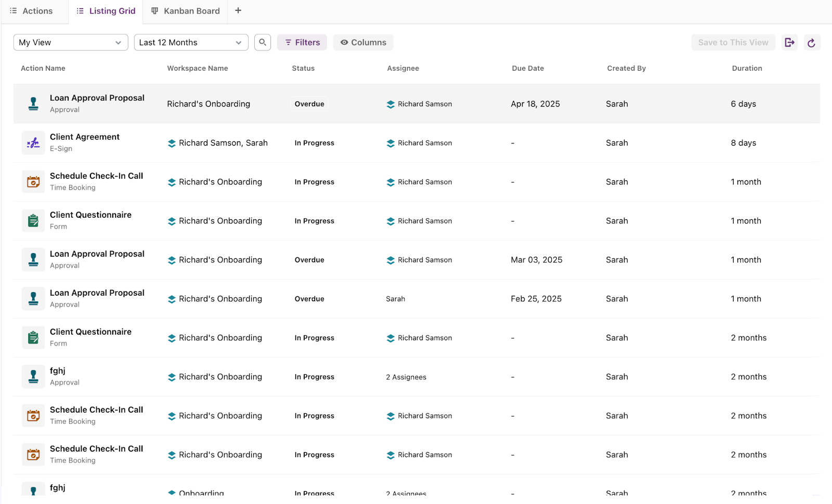Click stamp icon of Mar 03 Loan Approval
This screenshot has width=832, height=504.
33,259
